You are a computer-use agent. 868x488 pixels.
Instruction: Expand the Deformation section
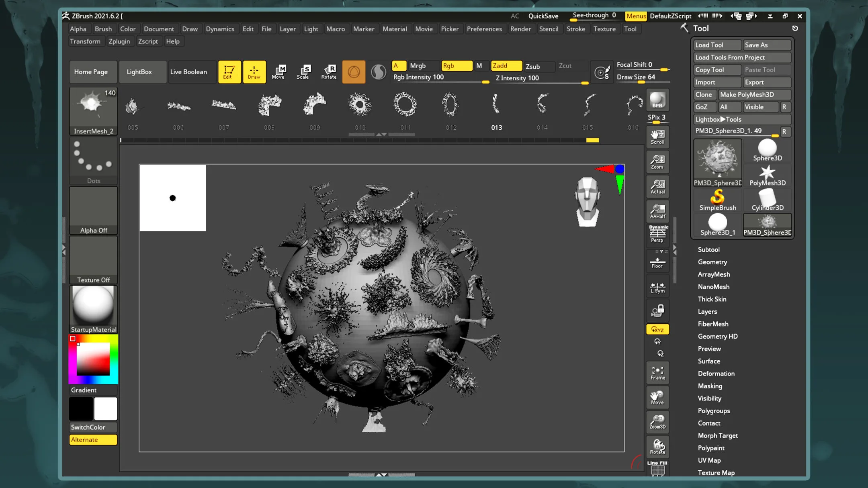click(x=716, y=374)
